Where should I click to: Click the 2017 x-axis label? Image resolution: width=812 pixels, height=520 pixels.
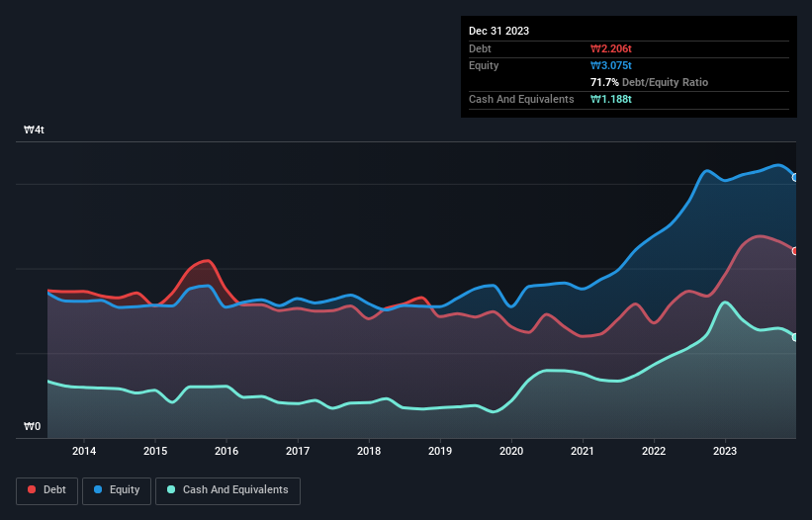pos(298,451)
